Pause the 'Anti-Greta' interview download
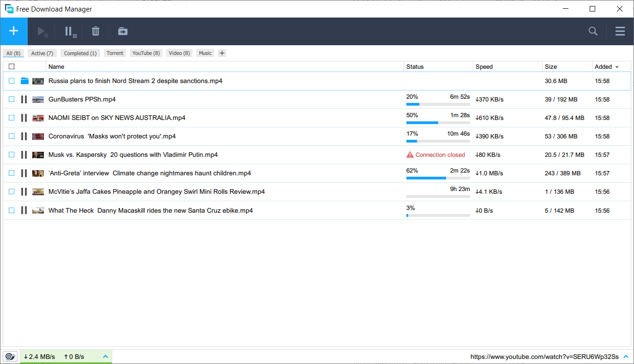 [24, 173]
